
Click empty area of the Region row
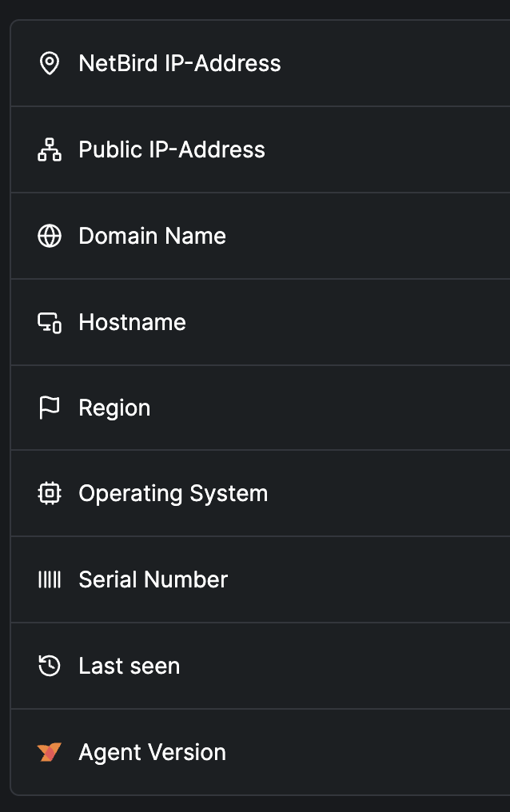coord(332,408)
